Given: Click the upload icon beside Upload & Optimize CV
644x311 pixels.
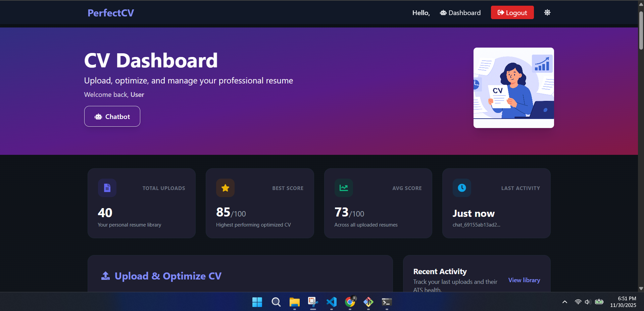Looking at the screenshot, I should pyautogui.click(x=105, y=275).
